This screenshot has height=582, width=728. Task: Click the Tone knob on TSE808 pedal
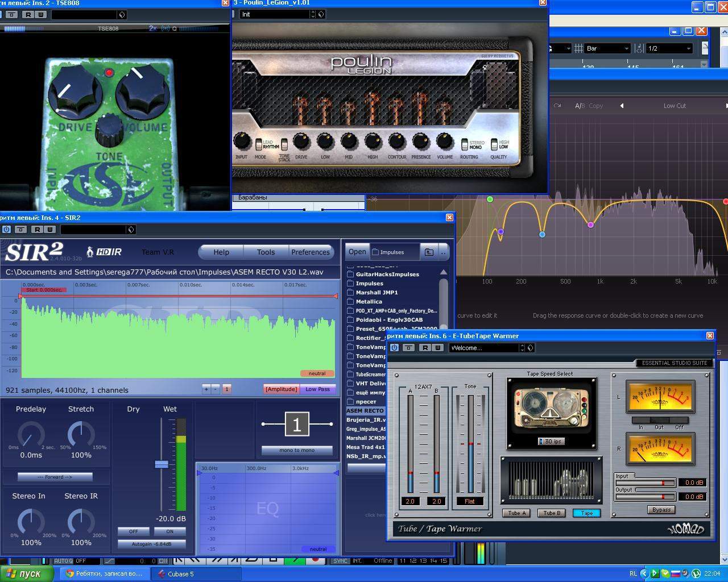[x=109, y=130]
